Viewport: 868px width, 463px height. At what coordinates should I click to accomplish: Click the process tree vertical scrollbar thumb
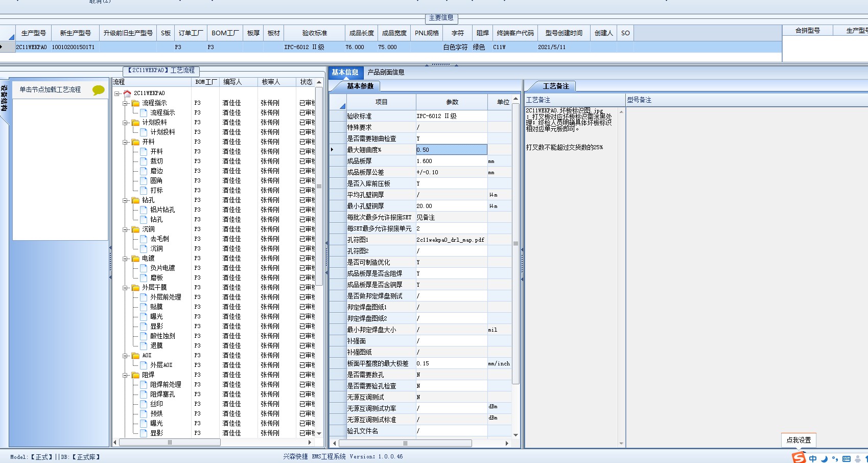[x=319, y=187]
